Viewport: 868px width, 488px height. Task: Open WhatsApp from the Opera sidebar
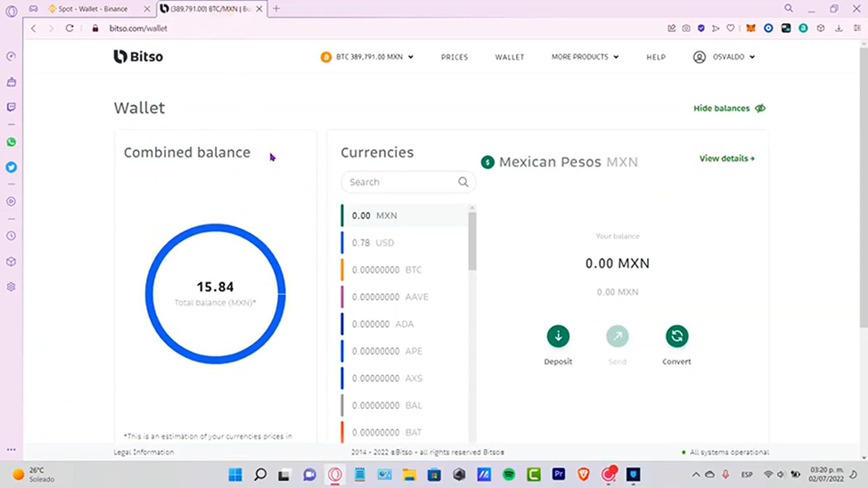11,142
